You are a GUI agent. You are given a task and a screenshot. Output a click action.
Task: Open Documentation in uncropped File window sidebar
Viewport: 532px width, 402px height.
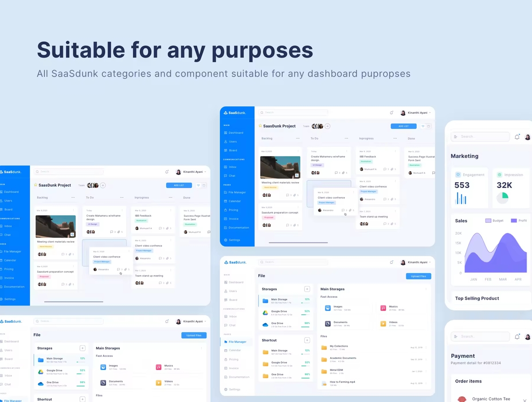[239, 377]
